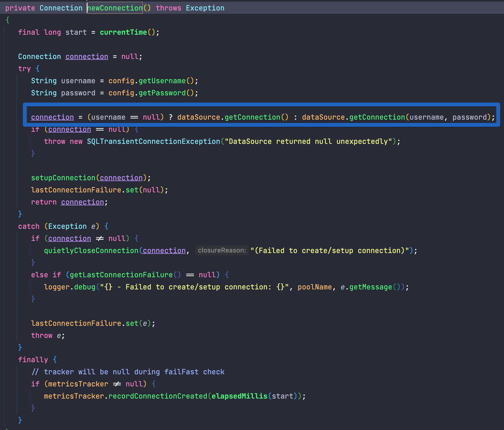Click lastConnectionFailure in the set(null) line

(76, 190)
